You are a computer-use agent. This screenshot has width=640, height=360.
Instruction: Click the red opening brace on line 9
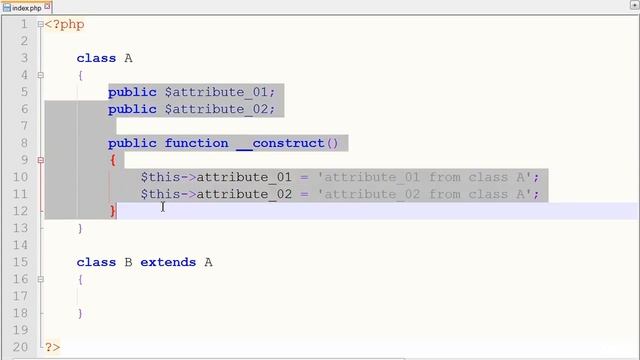[113, 160]
